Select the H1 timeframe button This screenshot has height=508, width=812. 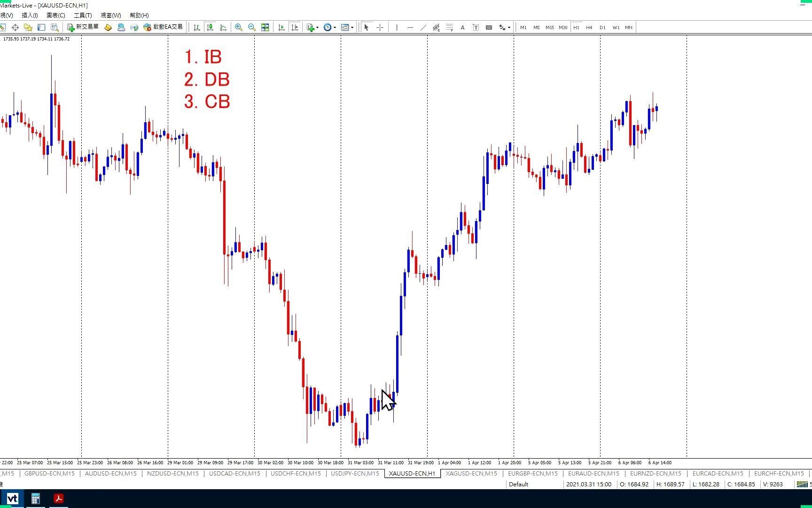[576, 27]
